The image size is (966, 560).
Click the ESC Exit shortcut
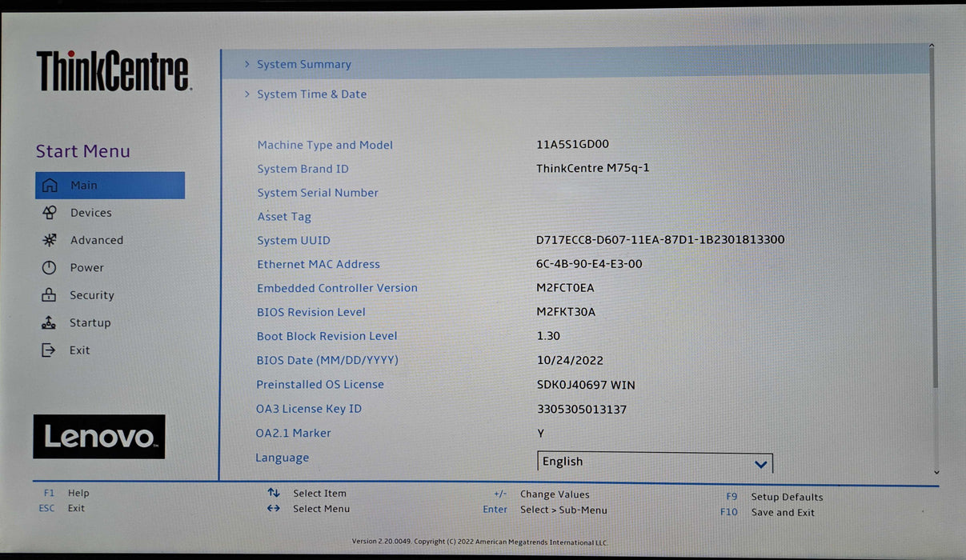click(75, 508)
